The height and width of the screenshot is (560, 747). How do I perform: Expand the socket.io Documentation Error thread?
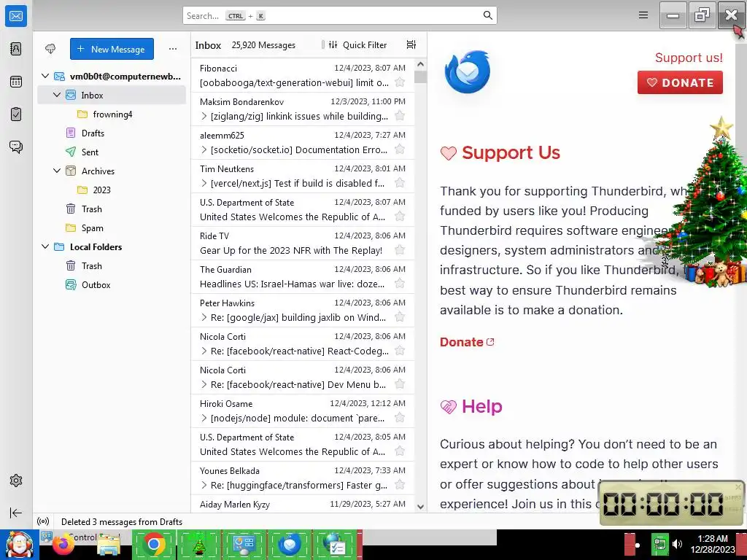[204, 149]
